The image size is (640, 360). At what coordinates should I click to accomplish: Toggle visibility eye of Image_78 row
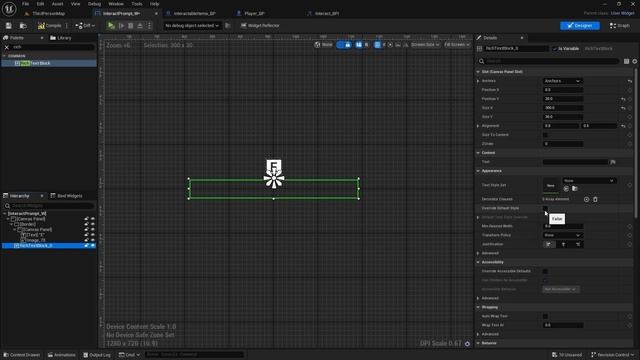click(93, 240)
